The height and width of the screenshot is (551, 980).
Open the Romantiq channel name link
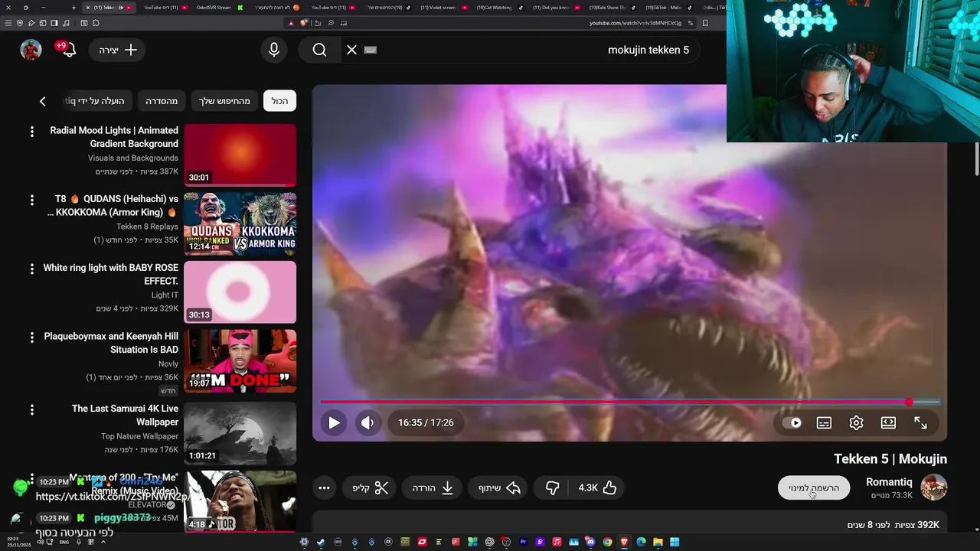click(889, 482)
